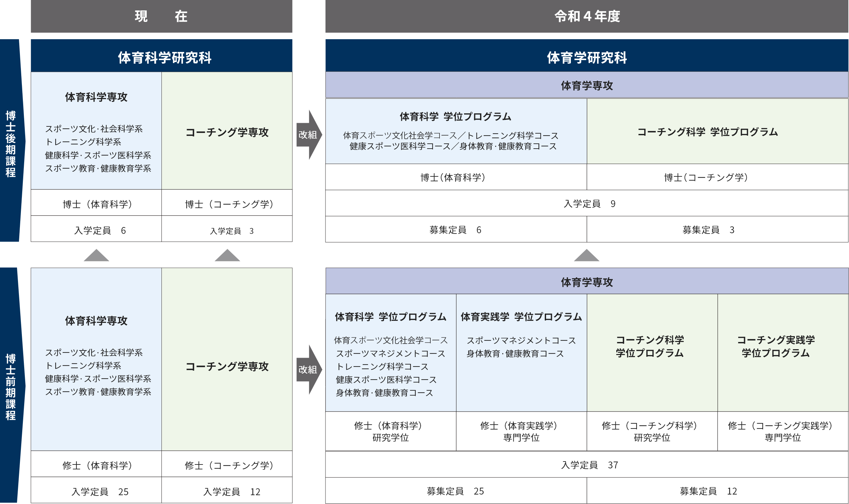Screen dimensions: 849x504
Task: Click the 募集定員 12 cell
Action: (x=718, y=490)
